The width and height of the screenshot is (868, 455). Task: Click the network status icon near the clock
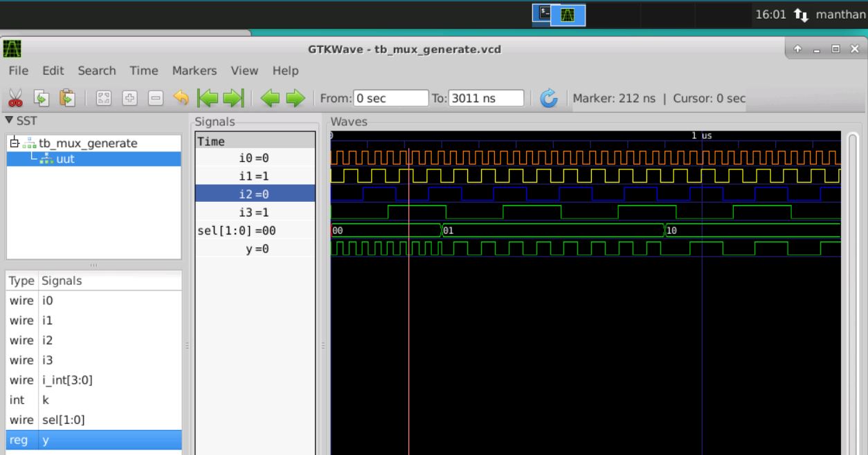(x=802, y=15)
